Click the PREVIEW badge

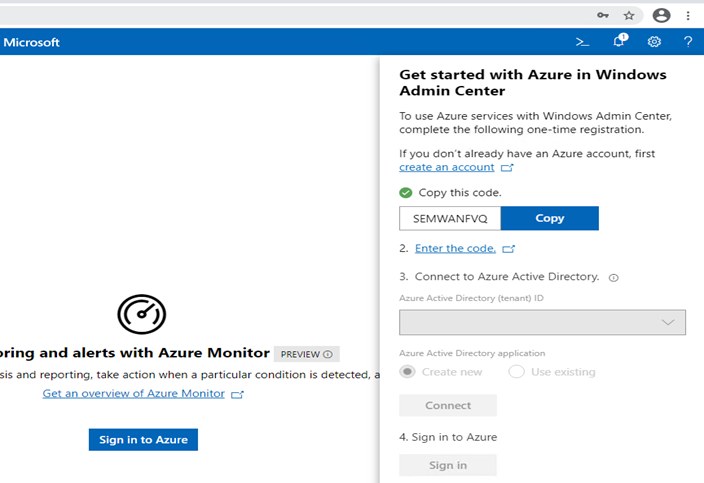[307, 354]
